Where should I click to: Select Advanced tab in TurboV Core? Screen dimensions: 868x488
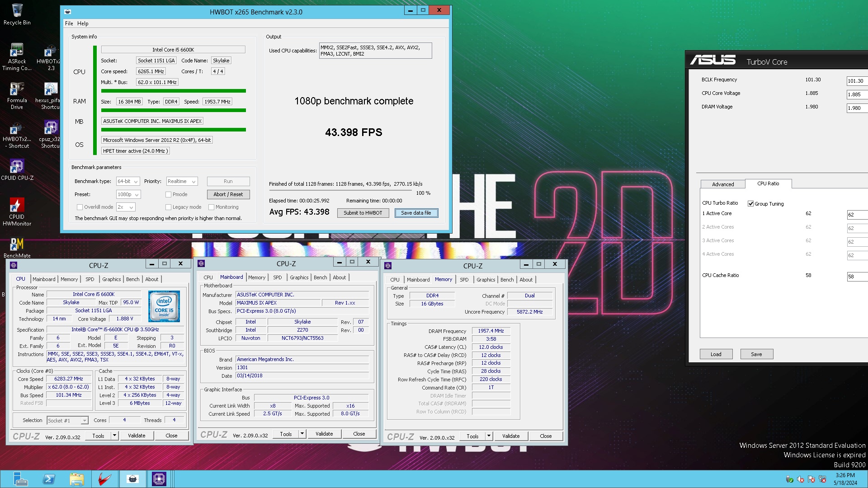click(723, 184)
